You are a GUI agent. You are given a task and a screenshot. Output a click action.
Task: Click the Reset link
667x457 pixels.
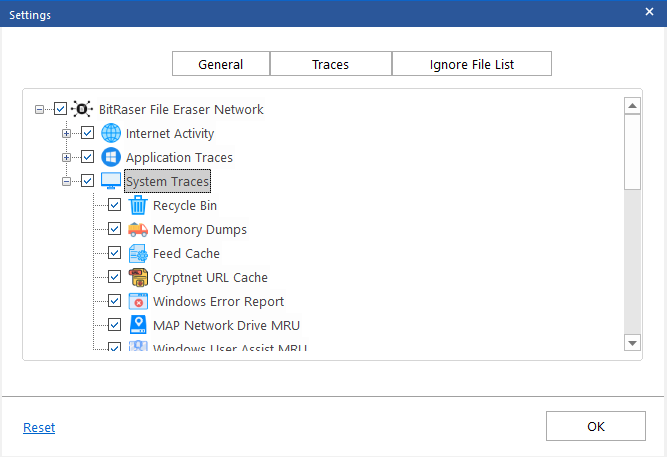click(x=39, y=427)
